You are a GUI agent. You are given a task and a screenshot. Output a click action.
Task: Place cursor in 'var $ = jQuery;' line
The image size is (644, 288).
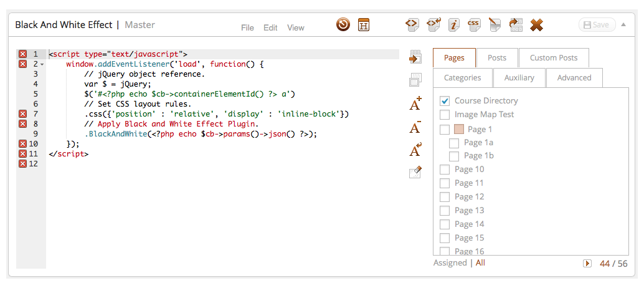tap(118, 84)
